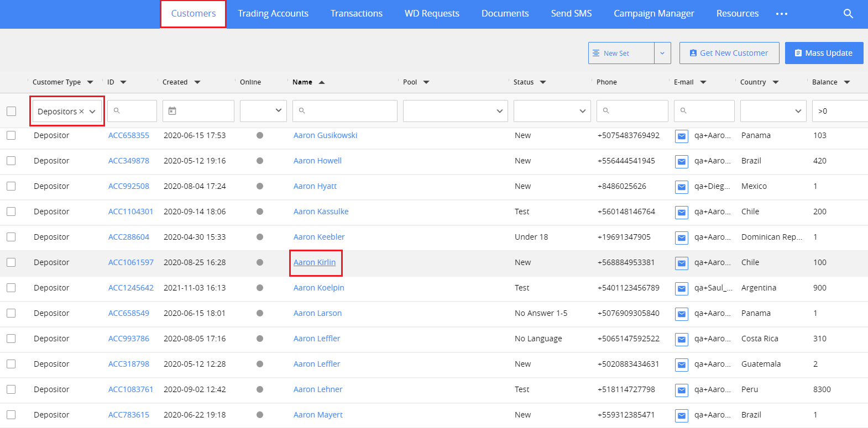Click the Name filter search field
The height and width of the screenshot is (428, 868).
pyautogui.click(x=345, y=111)
